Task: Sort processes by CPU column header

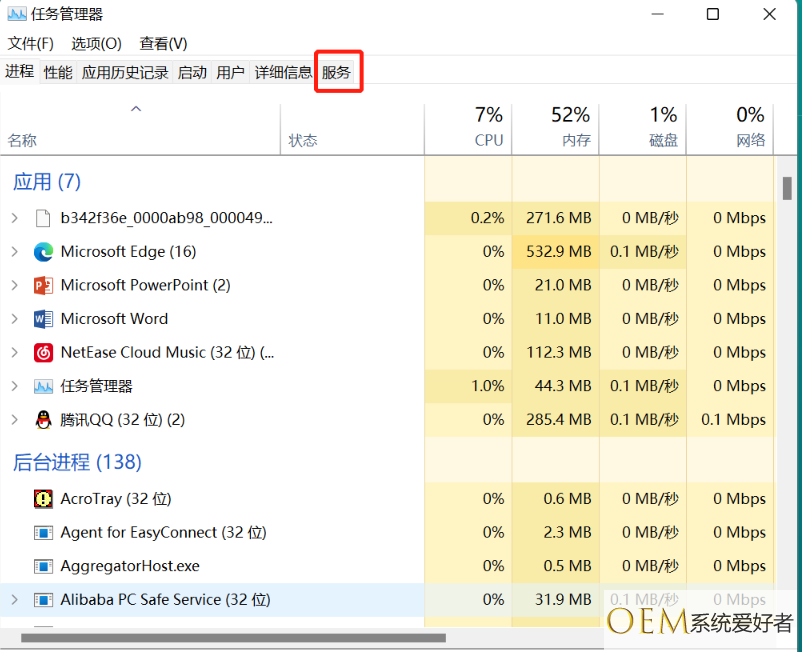Action: pos(488,128)
